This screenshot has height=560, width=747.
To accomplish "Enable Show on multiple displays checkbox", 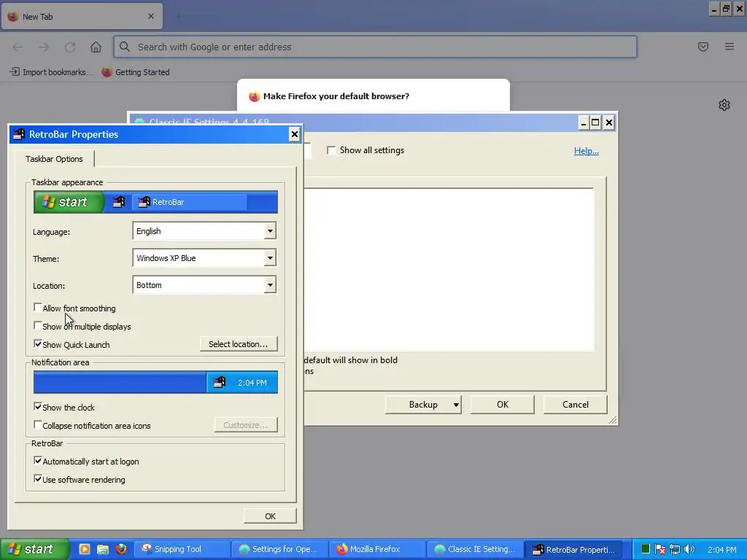I will (x=38, y=326).
